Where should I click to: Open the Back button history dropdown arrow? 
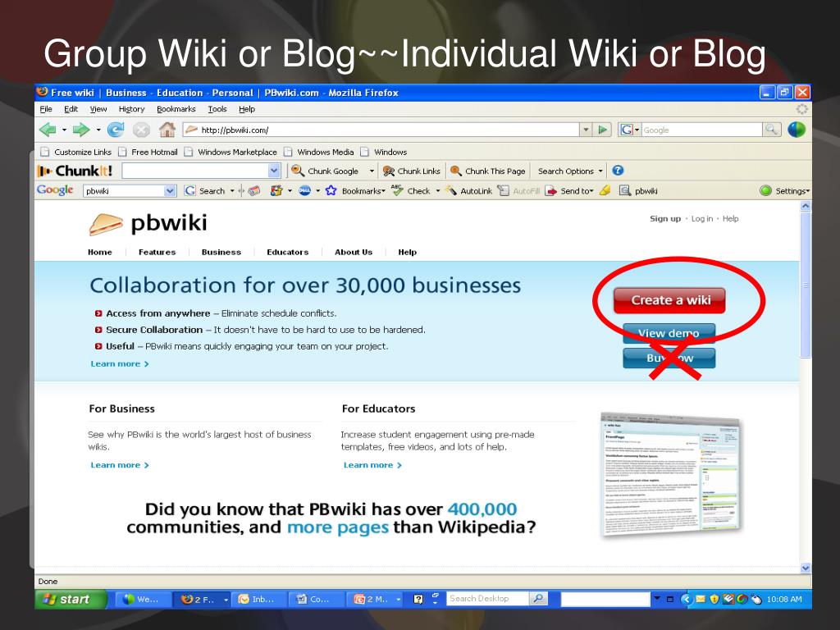[x=64, y=130]
